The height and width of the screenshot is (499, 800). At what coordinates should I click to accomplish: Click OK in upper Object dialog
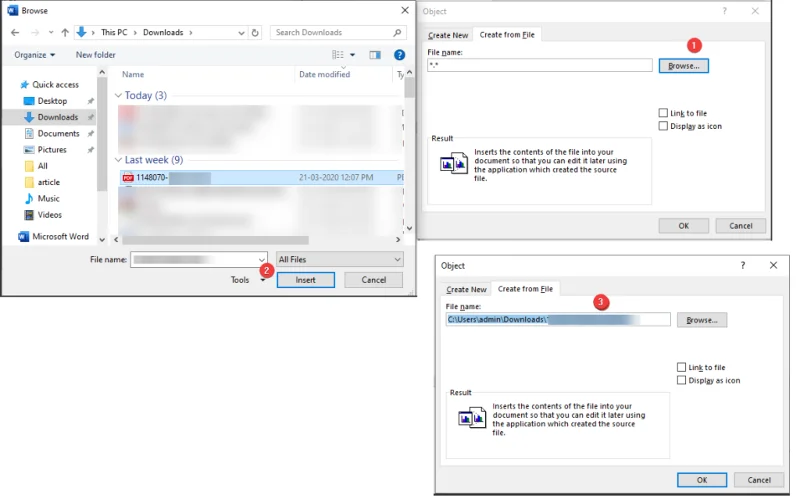(x=684, y=226)
